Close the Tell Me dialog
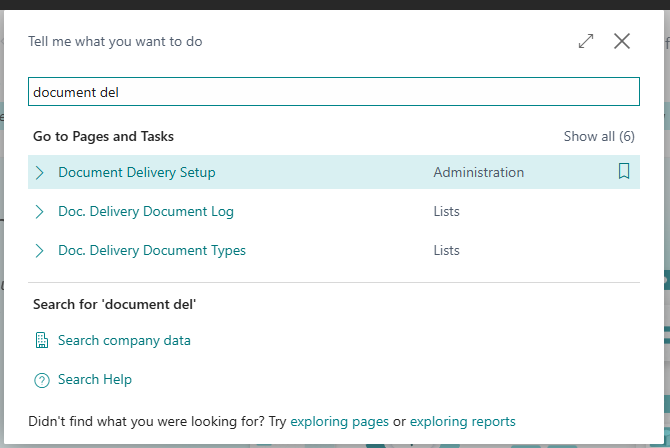The image size is (670, 448). (x=622, y=41)
